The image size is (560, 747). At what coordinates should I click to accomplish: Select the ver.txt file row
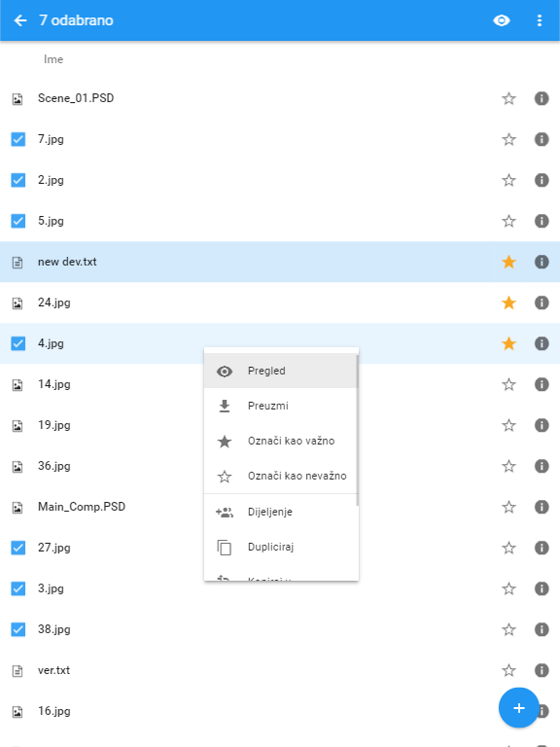tap(280, 670)
